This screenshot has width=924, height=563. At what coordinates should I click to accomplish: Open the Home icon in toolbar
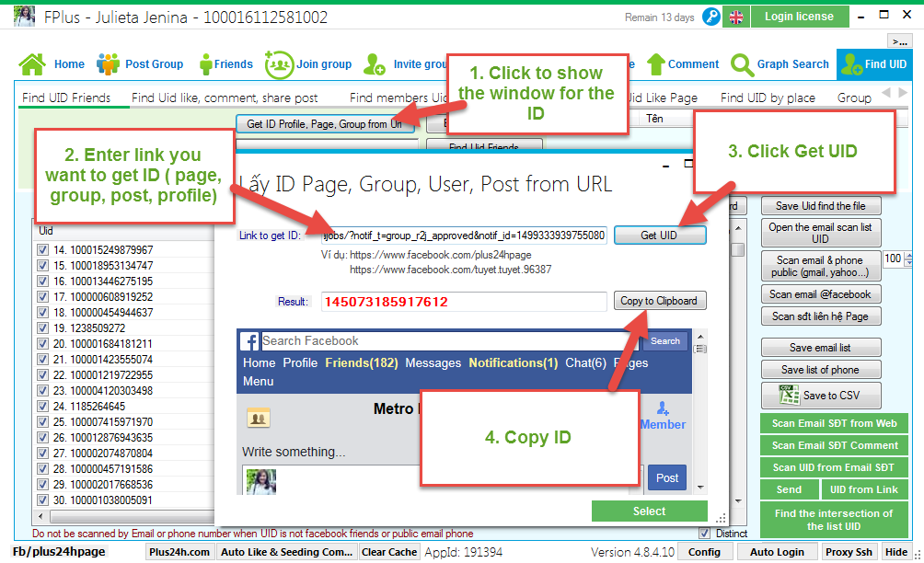[32, 64]
